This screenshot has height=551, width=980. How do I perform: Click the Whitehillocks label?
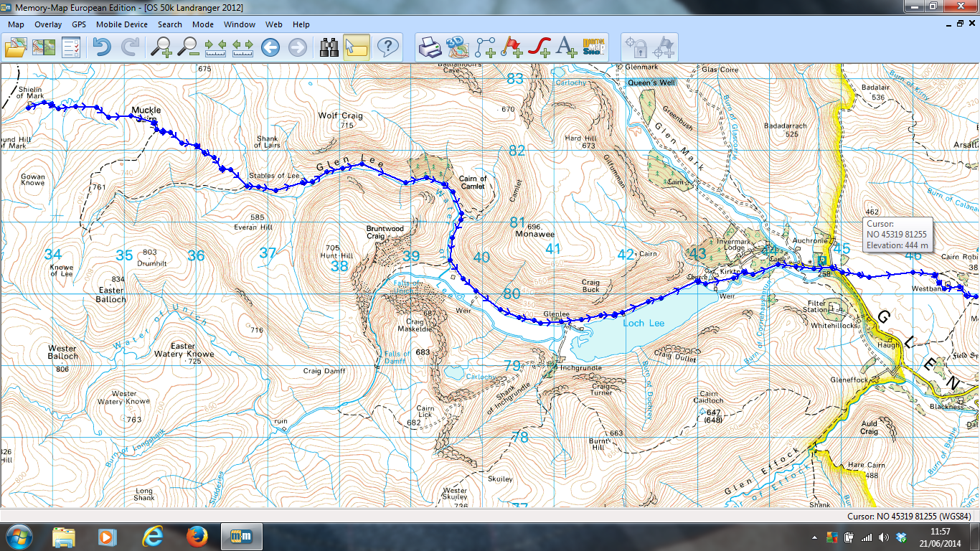[835, 325]
